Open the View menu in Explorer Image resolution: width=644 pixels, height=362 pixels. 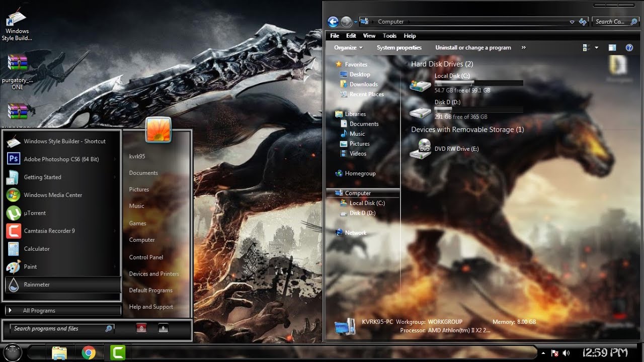pyautogui.click(x=369, y=36)
